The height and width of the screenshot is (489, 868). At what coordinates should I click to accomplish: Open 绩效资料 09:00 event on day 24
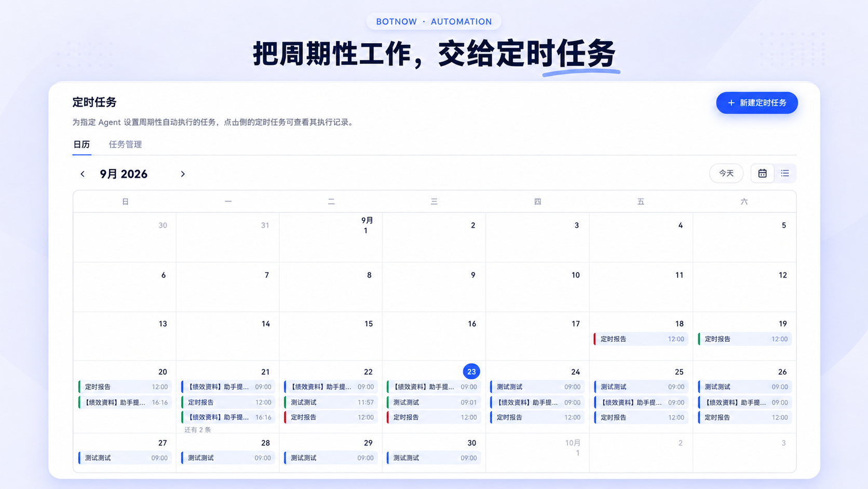point(537,402)
